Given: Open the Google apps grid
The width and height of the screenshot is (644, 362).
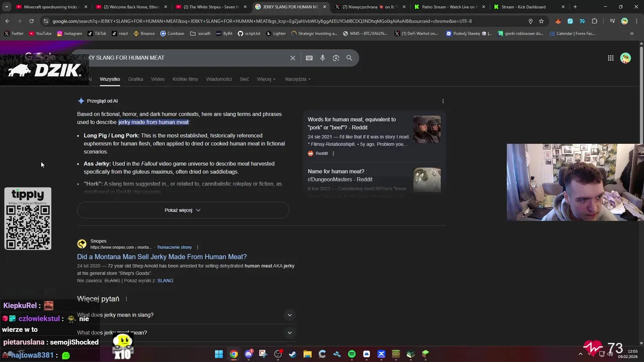Looking at the screenshot, I should pyautogui.click(x=610, y=58).
